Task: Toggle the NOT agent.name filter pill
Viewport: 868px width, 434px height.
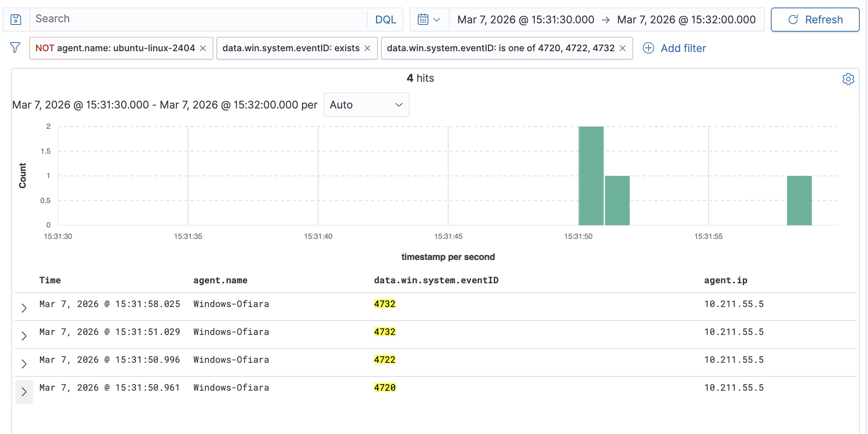Action: point(115,48)
